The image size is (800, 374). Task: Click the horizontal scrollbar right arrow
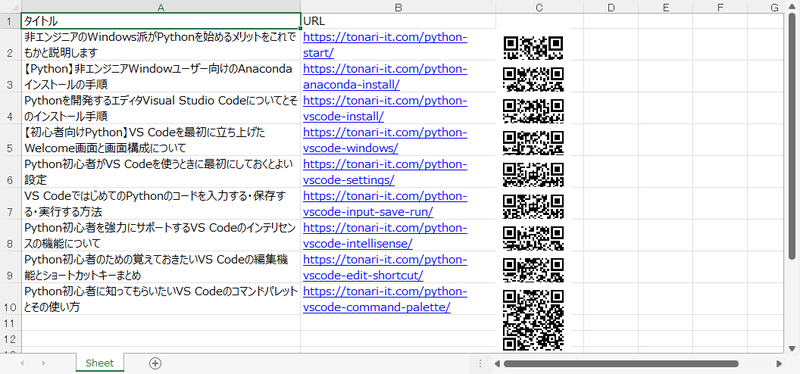(779, 364)
